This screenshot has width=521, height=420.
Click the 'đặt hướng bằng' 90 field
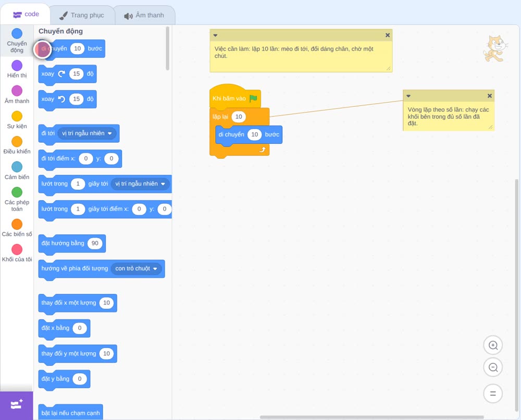95,243
